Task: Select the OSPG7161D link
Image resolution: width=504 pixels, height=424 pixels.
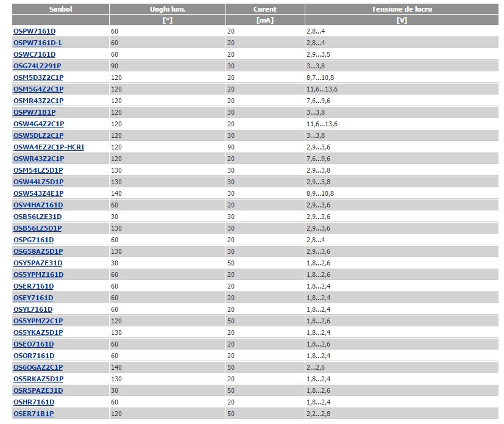Action: pos(34,240)
